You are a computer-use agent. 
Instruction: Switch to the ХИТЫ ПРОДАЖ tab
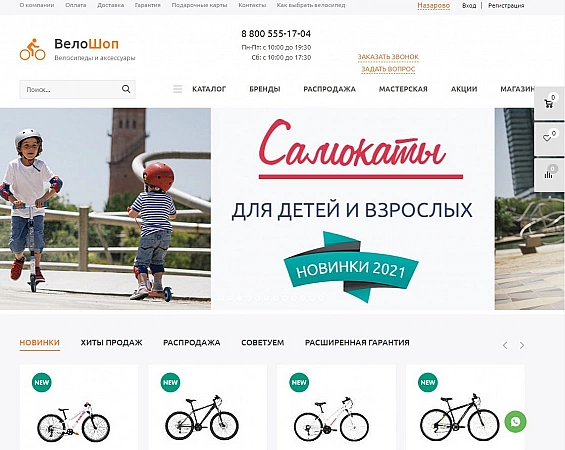point(111,343)
